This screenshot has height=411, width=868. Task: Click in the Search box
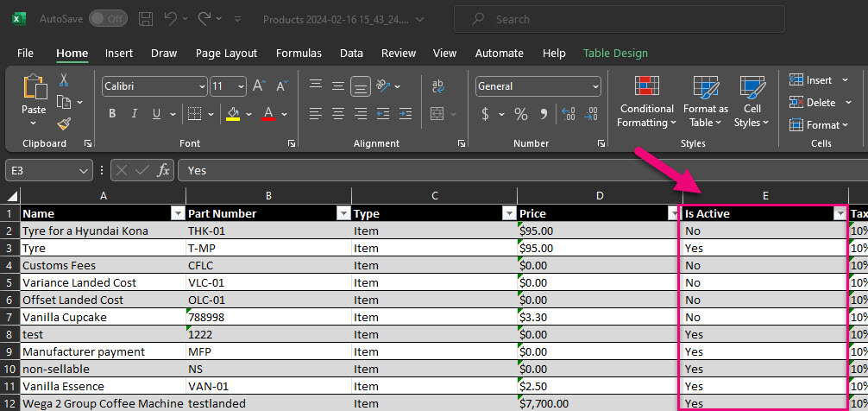[x=619, y=19]
